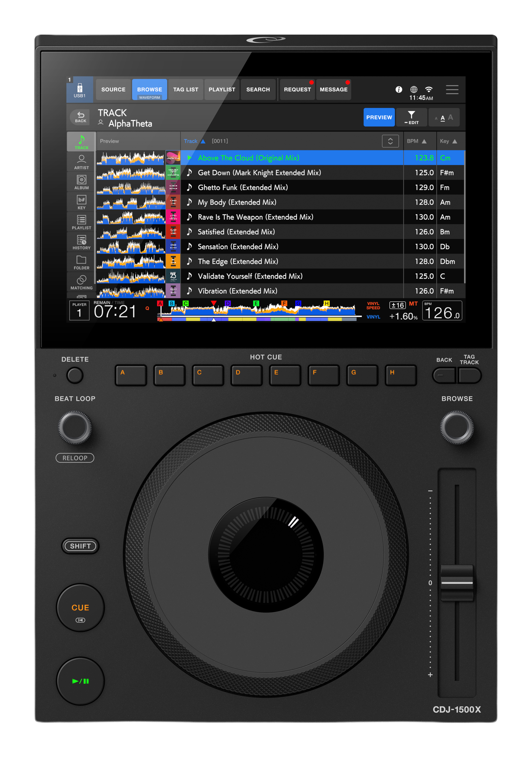Tap hot cue marker H on waveform
Image resolution: width=532 pixels, height=758 pixels.
326,303
